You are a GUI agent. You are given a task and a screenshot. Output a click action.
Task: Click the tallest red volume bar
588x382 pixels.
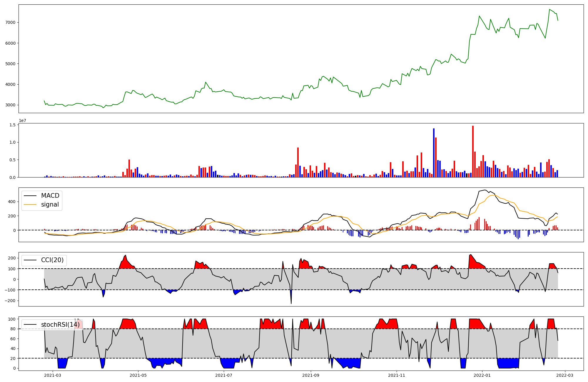point(473,151)
